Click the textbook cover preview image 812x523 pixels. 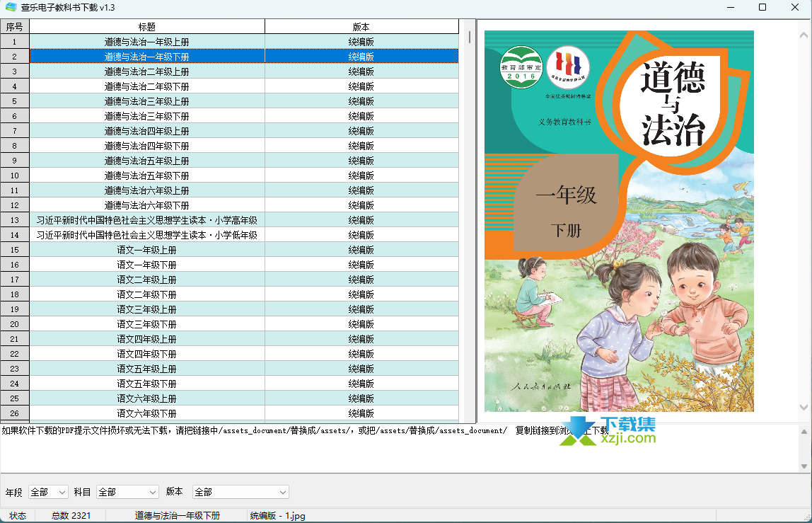[619, 221]
